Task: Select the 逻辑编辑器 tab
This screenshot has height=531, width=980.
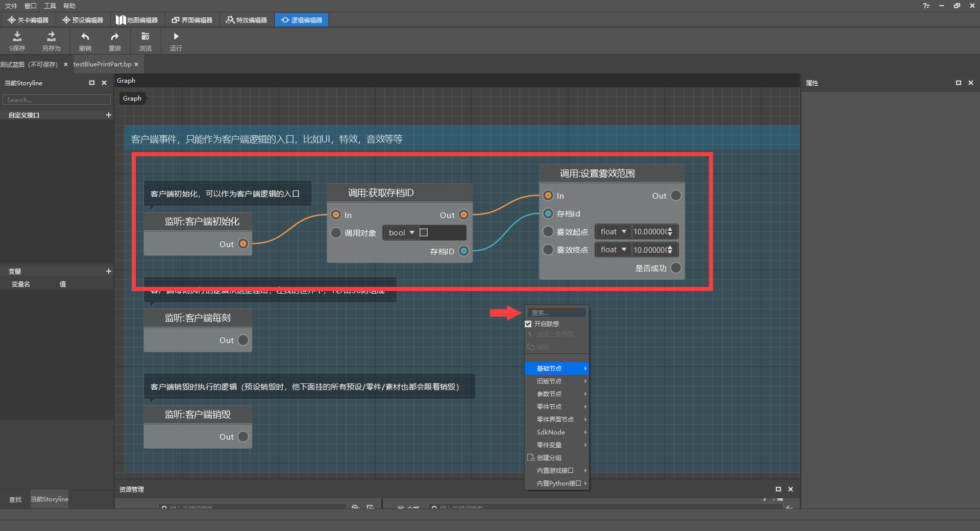Action: click(x=302, y=20)
